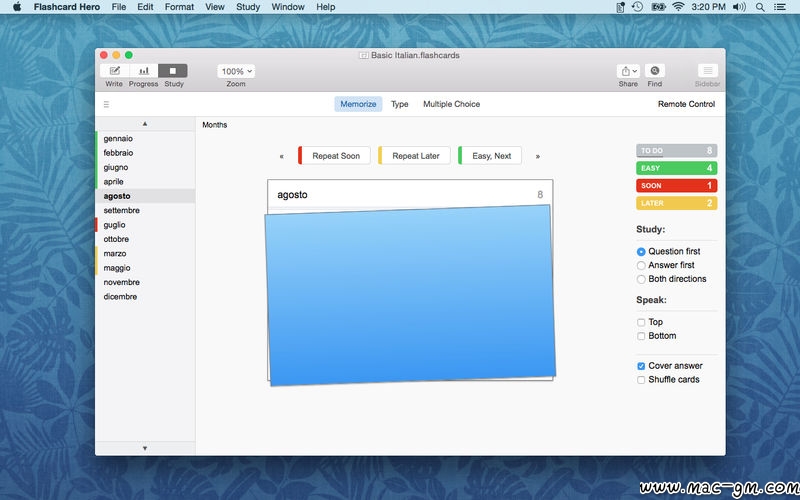Open the Apple menu
This screenshot has width=800, height=500.
pos(17,7)
